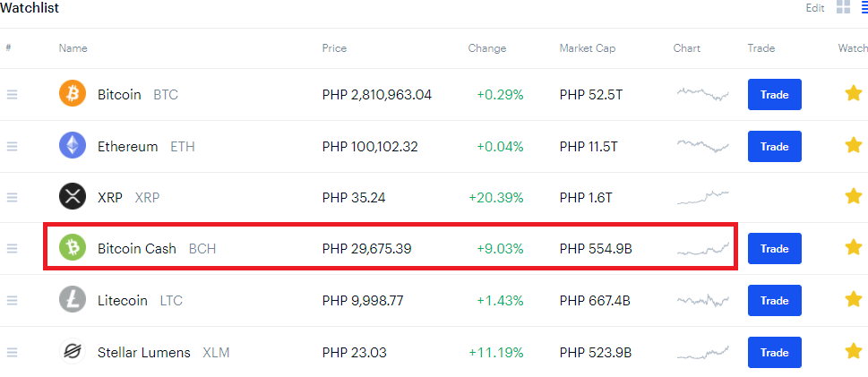Toggle the XRP watchlist star

(x=854, y=196)
